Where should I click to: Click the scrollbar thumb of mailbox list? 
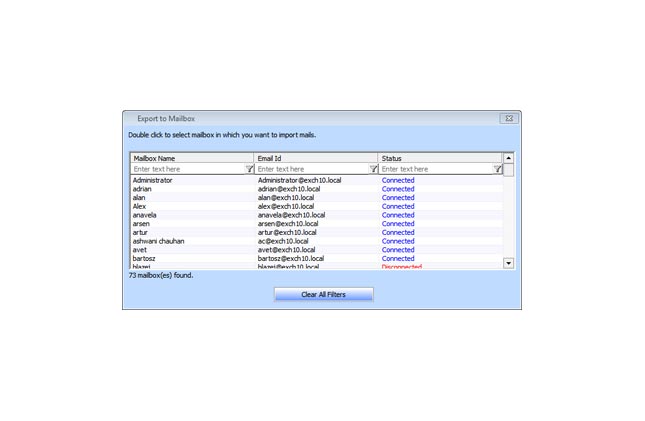coord(508,170)
